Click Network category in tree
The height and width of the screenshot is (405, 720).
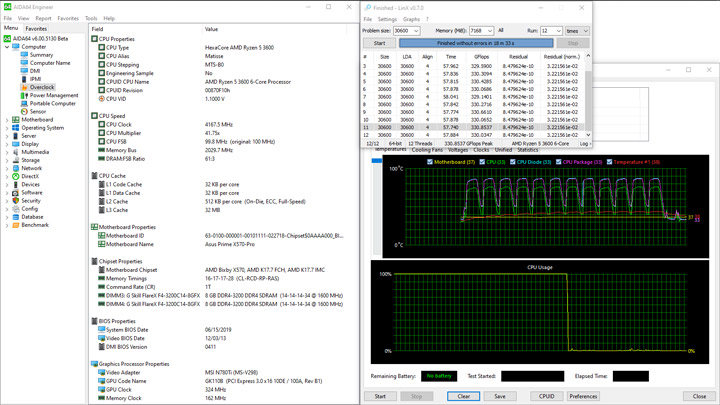[x=31, y=168]
